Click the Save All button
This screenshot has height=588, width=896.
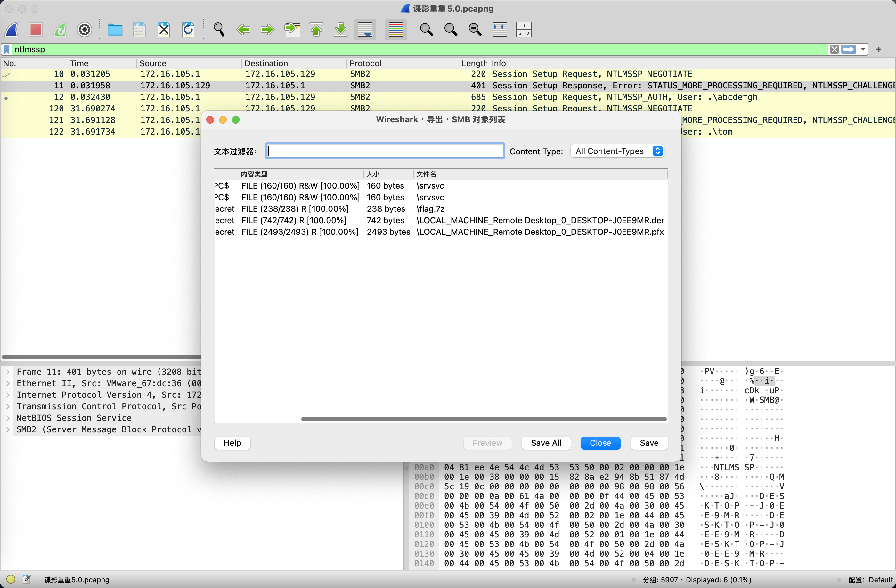pyautogui.click(x=546, y=443)
